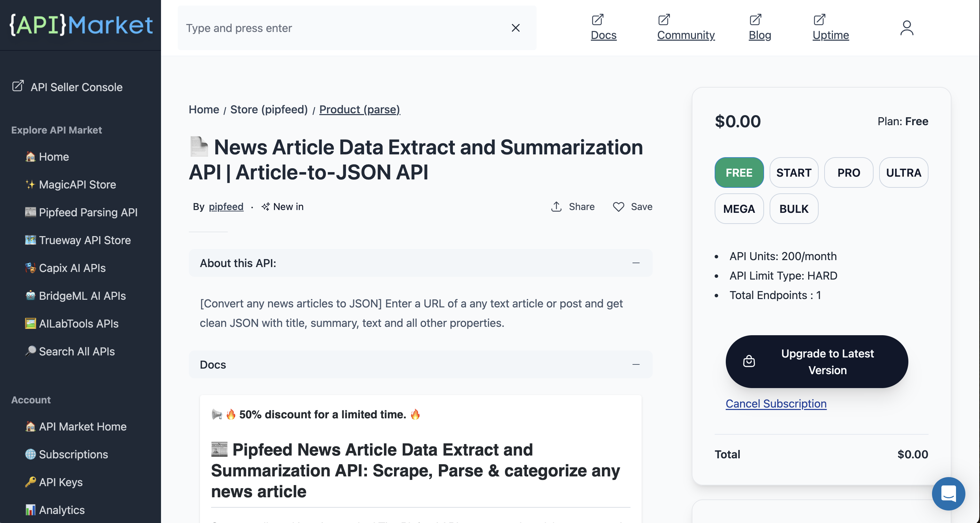Click 'Total Endpoints : 1' text

coord(775,295)
